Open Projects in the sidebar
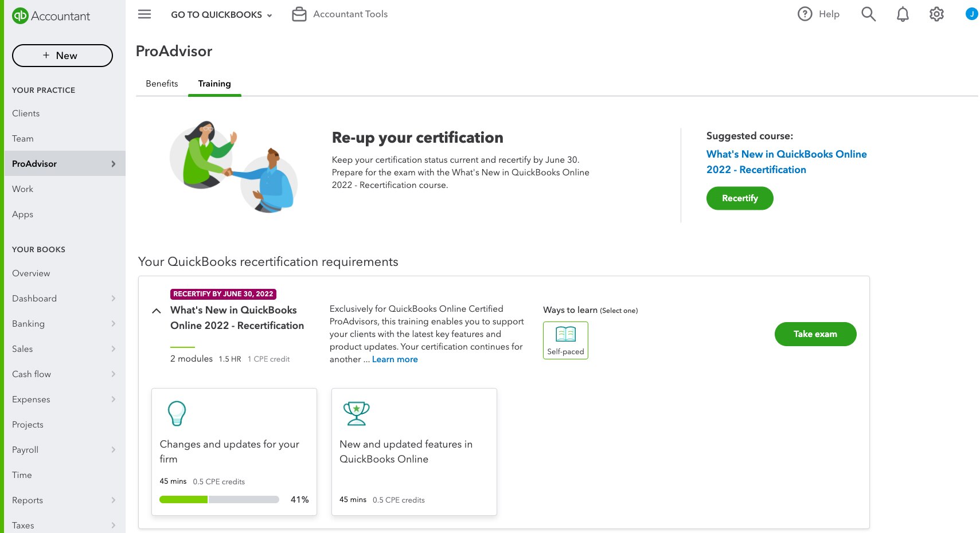Image resolution: width=980 pixels, height=533 pixels. tap(28, 425)
